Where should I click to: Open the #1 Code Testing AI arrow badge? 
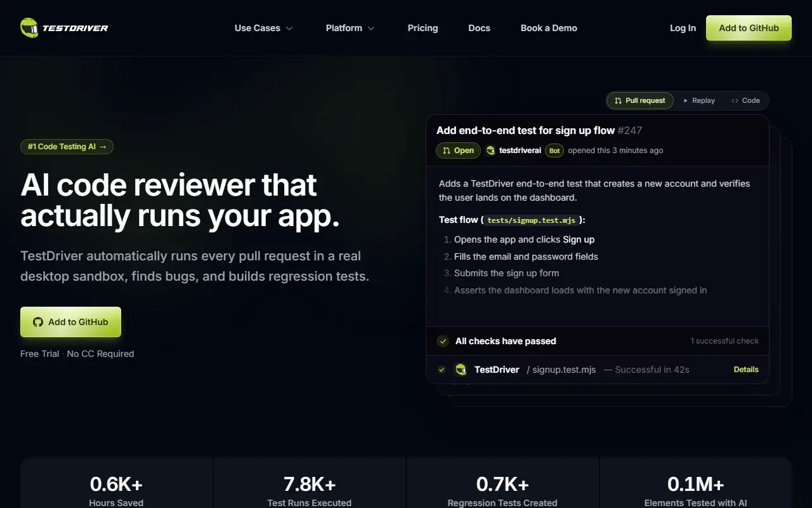(67, 147)
